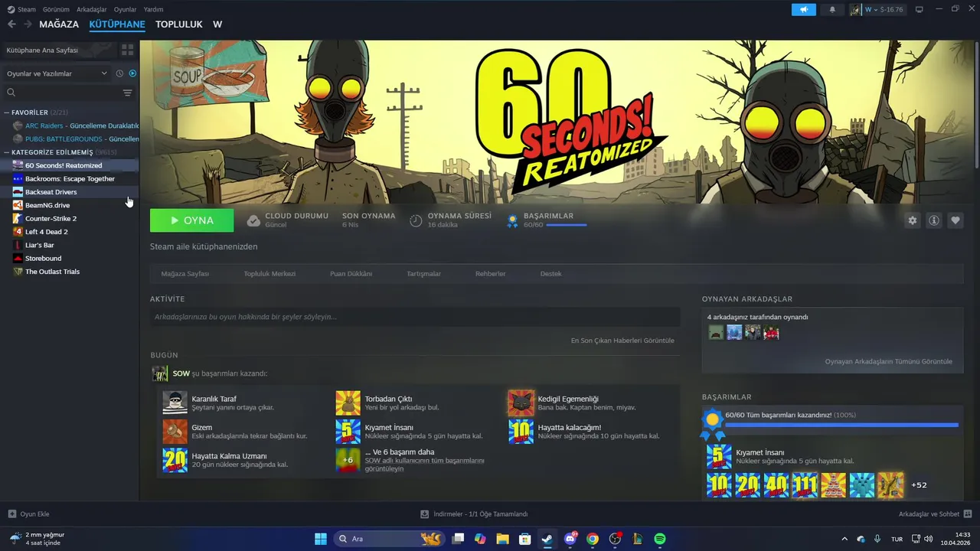Open Oyunlar ve Yazılımlar dropdown

57,73
